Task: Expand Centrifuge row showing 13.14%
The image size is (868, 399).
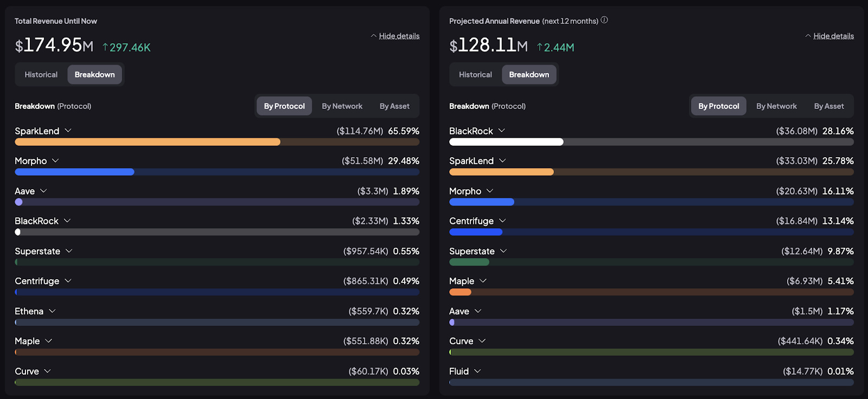Action: click(x=502, y=221)
